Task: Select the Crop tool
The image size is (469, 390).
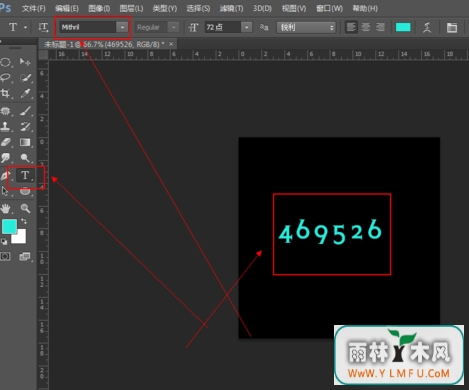Action: point(5,93)
